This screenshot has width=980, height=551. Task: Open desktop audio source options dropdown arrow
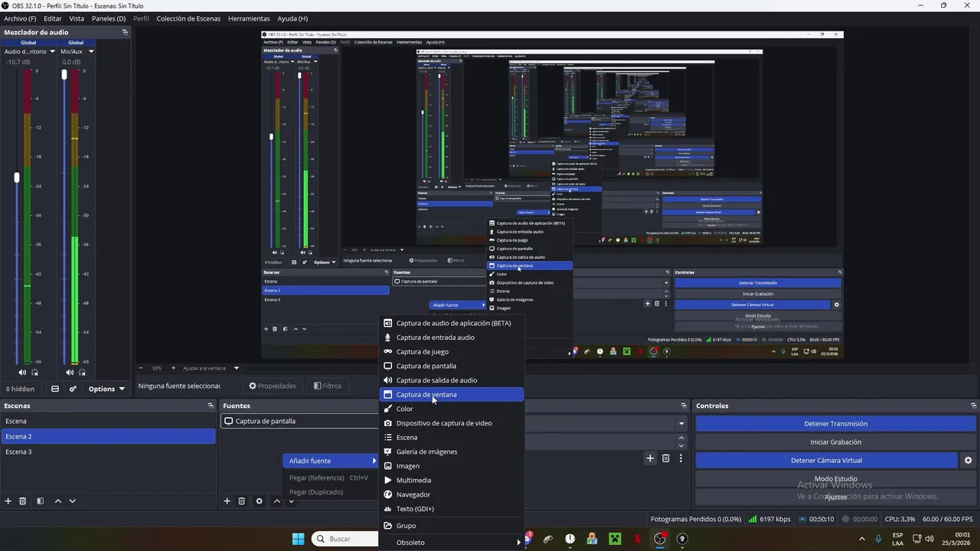53,51
